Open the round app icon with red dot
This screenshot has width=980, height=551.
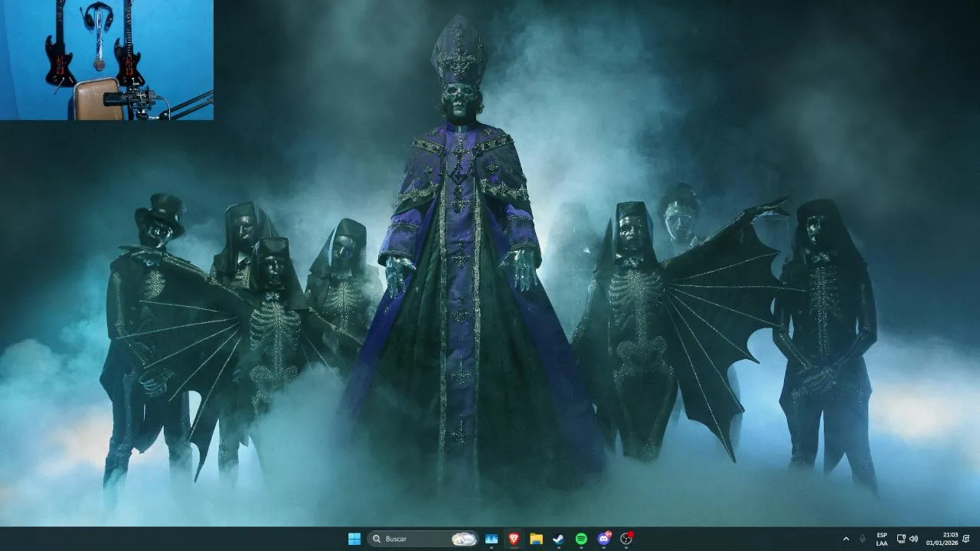coord(626,539)
